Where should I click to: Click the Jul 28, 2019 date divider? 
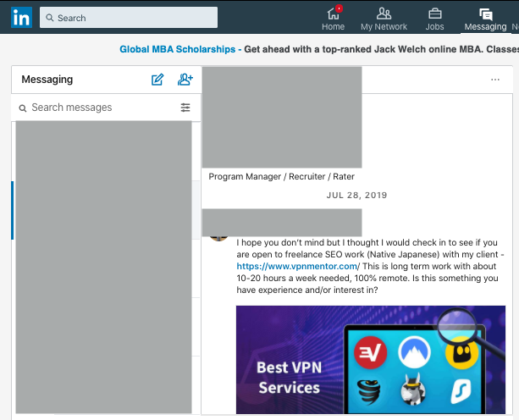tap(356, 196)
